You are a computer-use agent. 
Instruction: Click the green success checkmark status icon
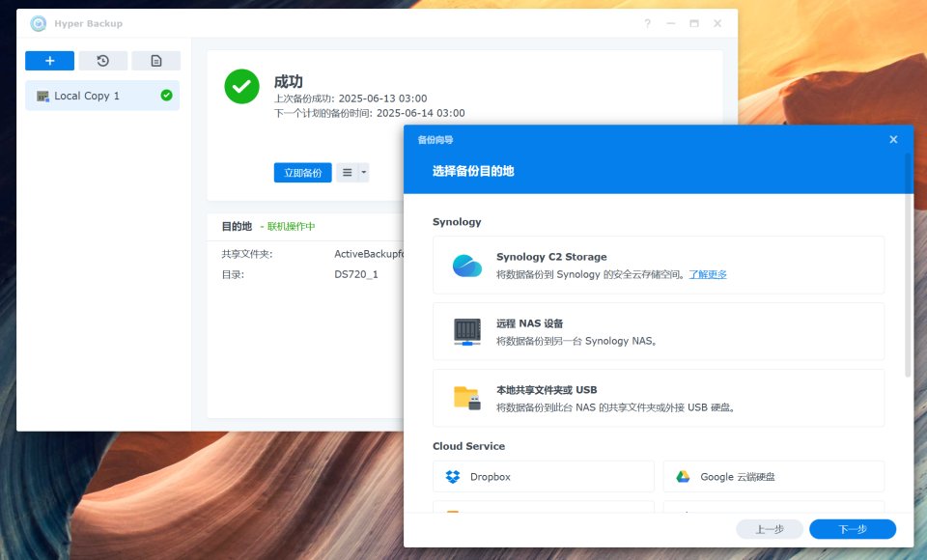[241, 86]
